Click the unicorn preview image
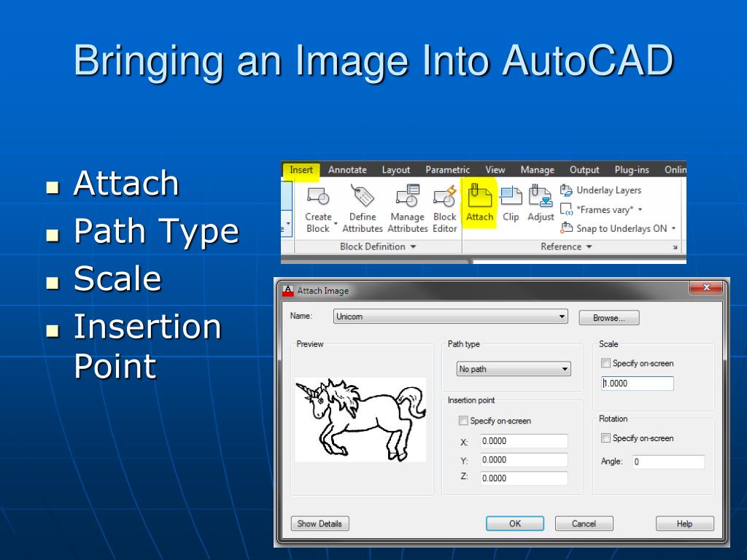The image size is (747, 560). click(360, 419)
